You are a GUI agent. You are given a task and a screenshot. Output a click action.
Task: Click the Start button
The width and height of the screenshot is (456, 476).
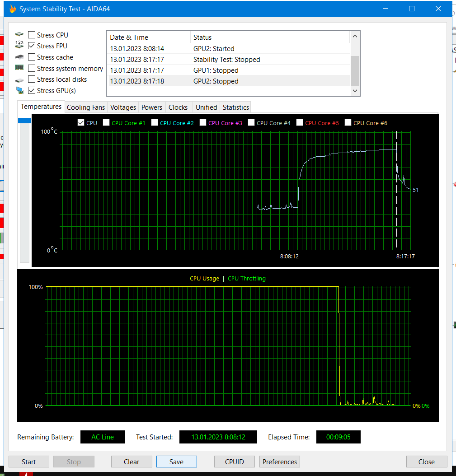(29, 462)
